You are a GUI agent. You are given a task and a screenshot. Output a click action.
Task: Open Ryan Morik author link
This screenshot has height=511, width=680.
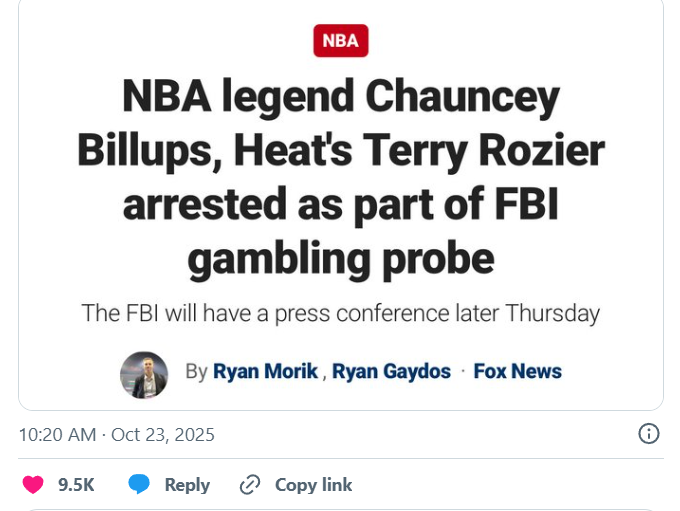pos(265,371)
